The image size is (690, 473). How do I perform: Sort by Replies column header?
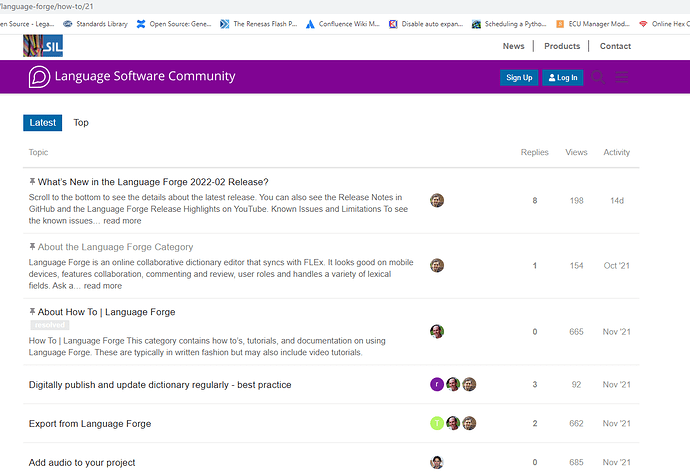[535, 152]
